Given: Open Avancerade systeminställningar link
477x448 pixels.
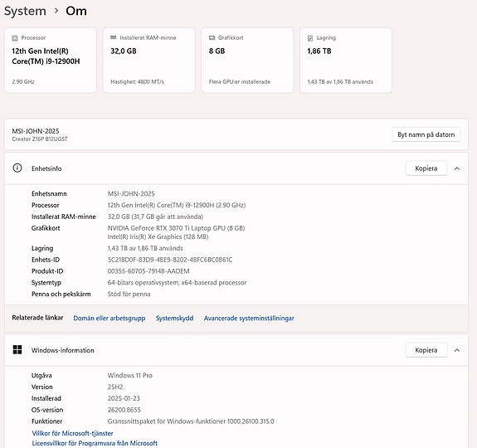Looking at the screenshot, I should (249, 318).
